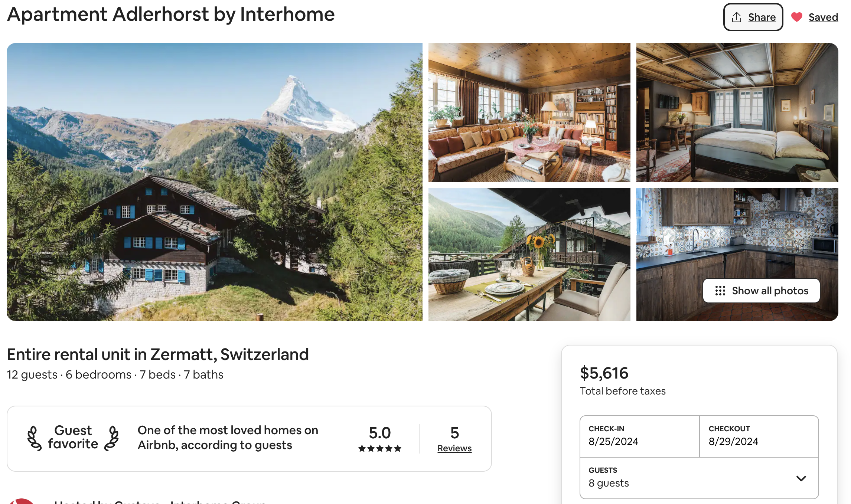Open the 5 Reviews link
This screenshot has height=504, width=851.
[x=454, y=448]
